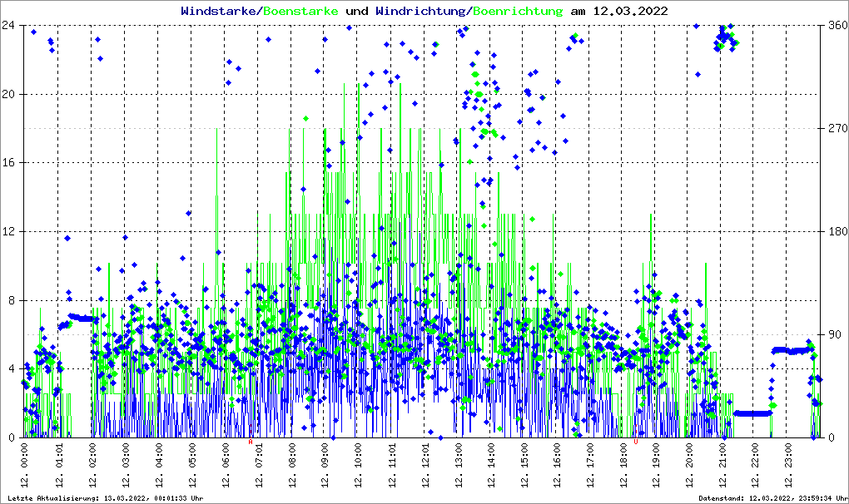The height and width of the screenshot is (504, 849).
Task: Click the green 'Boenrichtung' title word
Action: pos(518,11)
